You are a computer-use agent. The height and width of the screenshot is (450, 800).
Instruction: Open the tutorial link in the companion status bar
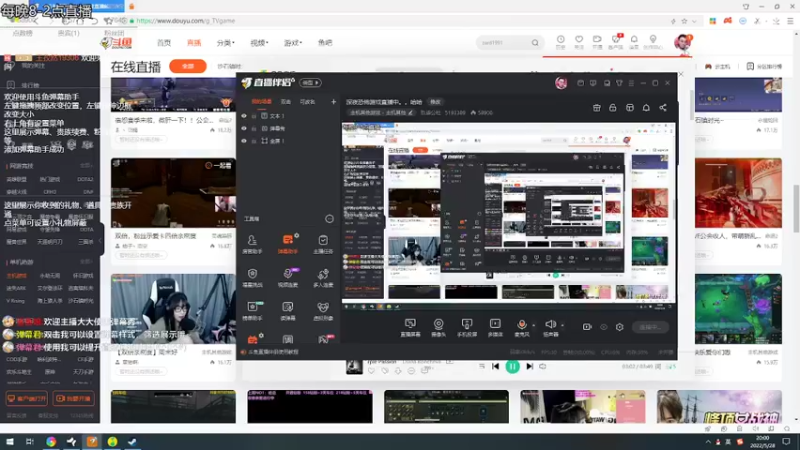tap(273, 352)
